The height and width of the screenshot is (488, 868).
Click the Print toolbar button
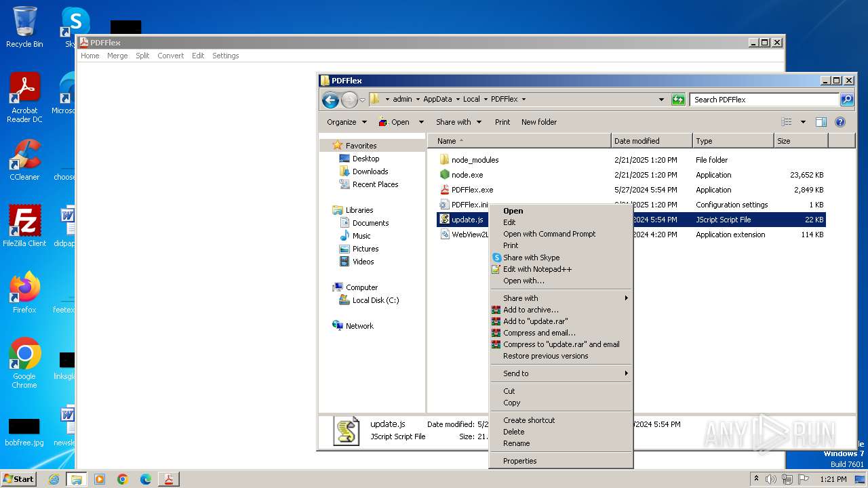(502, 122)
